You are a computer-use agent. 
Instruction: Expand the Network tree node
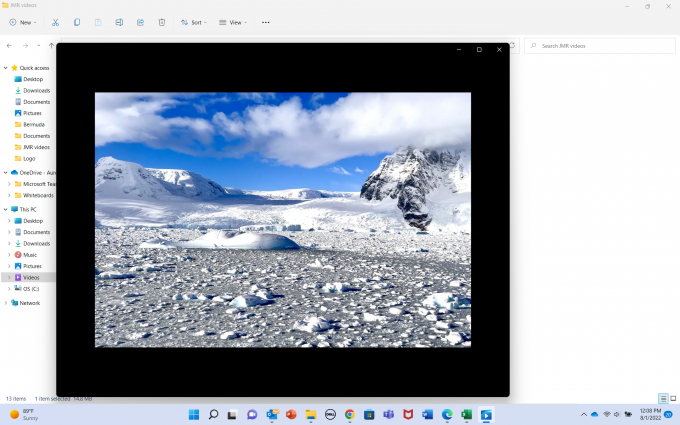tap(5, 302)
